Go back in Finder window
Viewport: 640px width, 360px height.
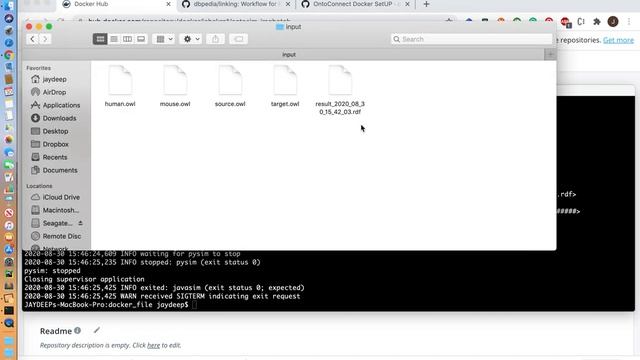point(32,39)
